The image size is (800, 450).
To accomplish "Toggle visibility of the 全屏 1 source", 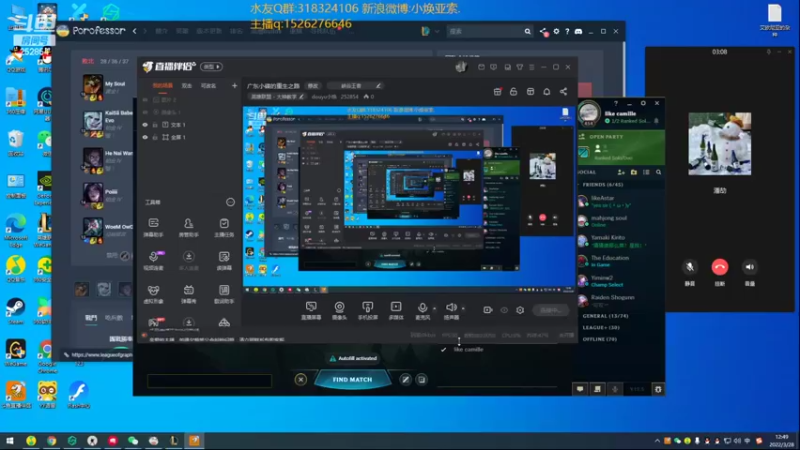I will (x=145, y=137).
